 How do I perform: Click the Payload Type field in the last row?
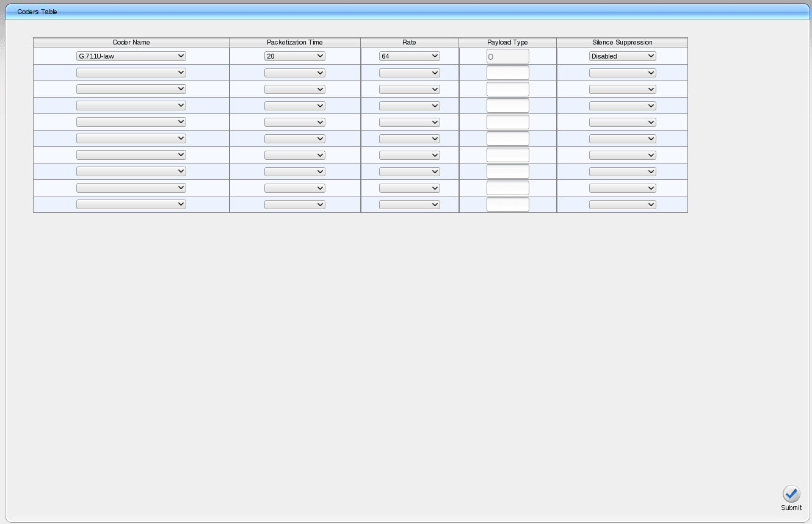[x=508, y=204]
